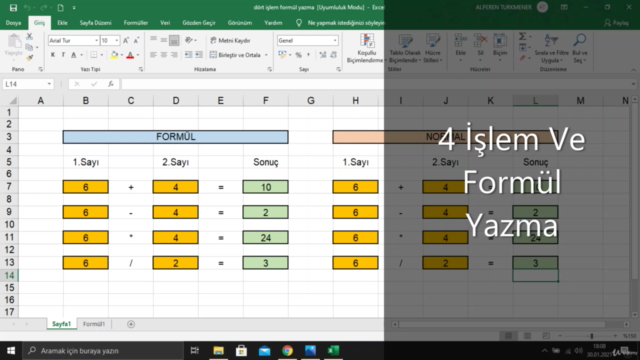Click taskbar search box Aramak için buraya yazın
640x360 pixels.
(104, 351)
